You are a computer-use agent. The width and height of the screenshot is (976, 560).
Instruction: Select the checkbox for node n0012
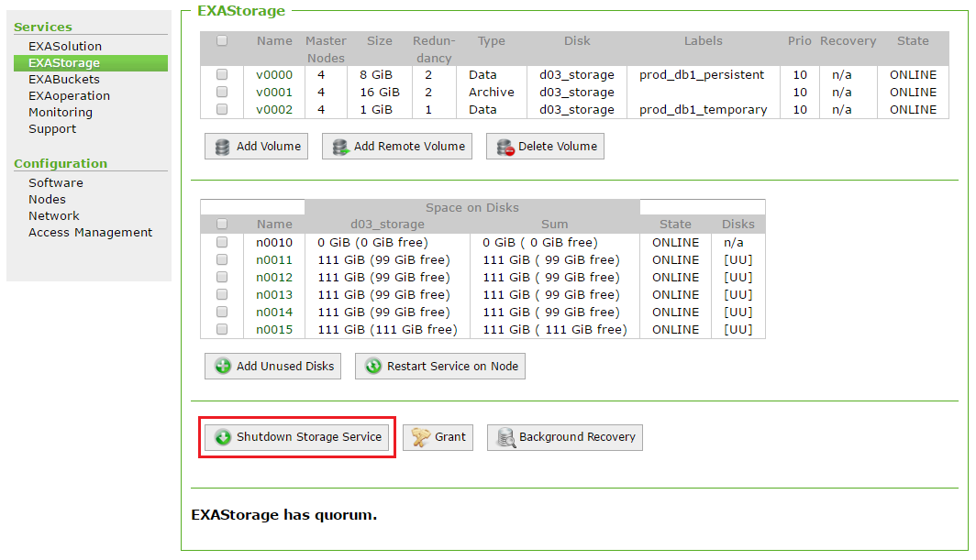222,277
